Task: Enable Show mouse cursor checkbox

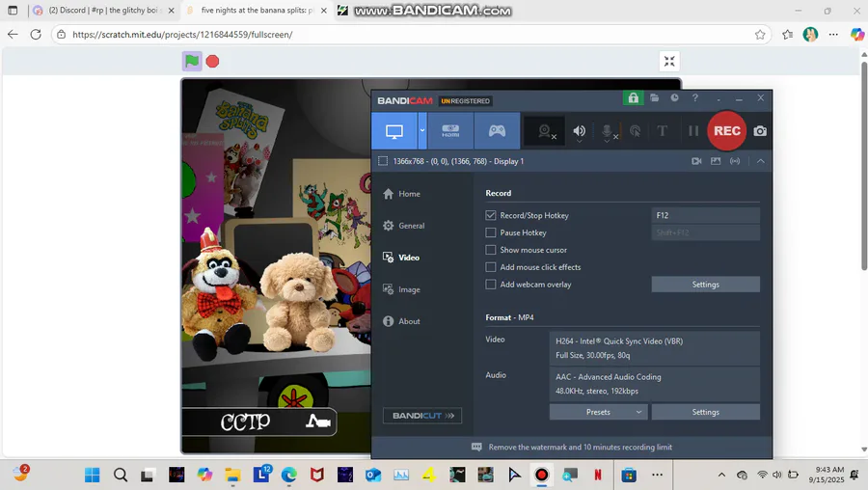Action: [491, 250]
